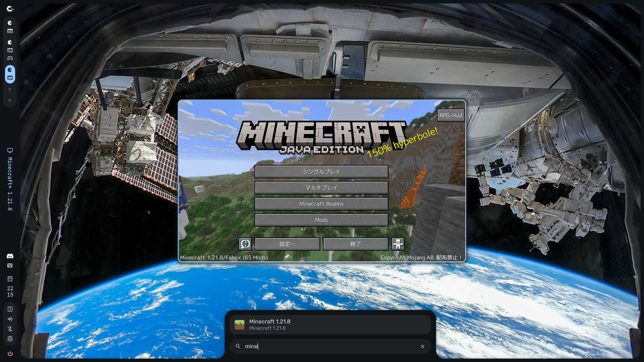
Task: Clear the launcher search with X
Action: (x=423, y=347)
